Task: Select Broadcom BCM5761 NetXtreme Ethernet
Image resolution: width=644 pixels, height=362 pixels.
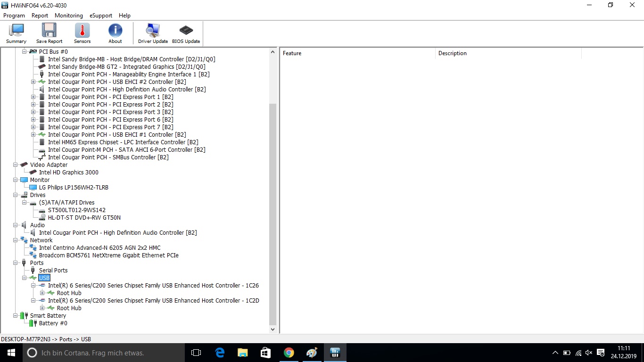Action: click(109, 255)
